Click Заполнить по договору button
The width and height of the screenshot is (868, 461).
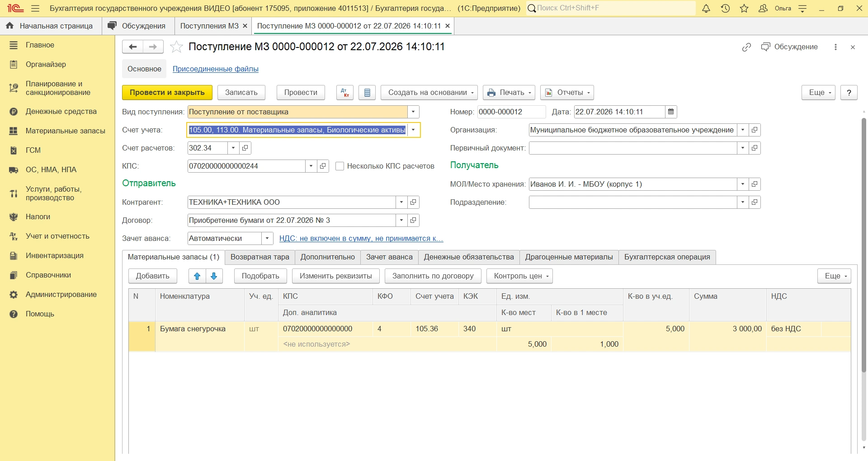coord(433,276)
